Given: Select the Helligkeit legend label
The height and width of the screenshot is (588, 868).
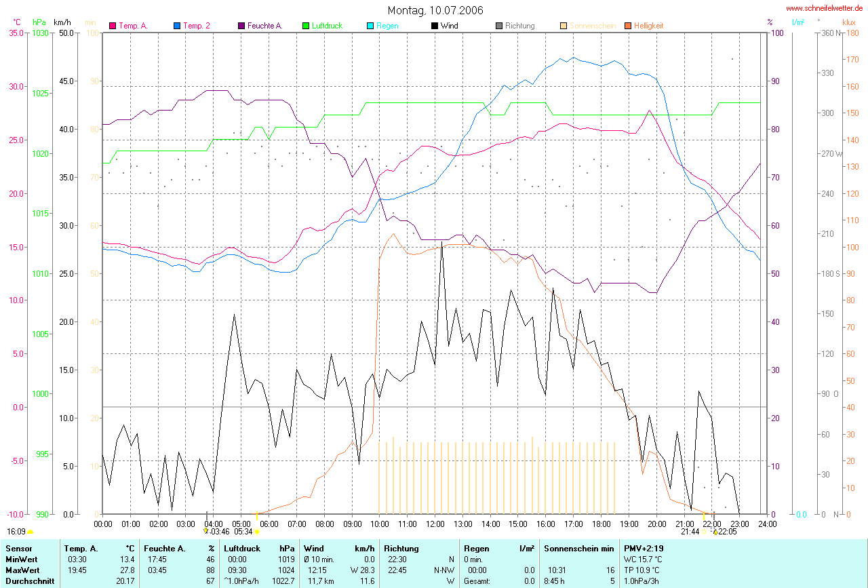Looking at the screenshot, I should pos(649,26).
